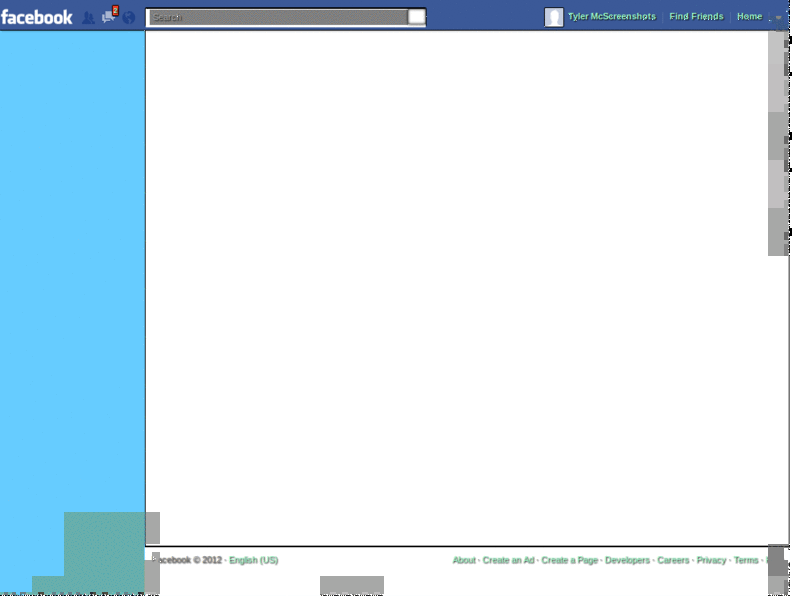This screenshot has height=600, width=800.
Task: Open messages icon with red badge
Action: 109,16
